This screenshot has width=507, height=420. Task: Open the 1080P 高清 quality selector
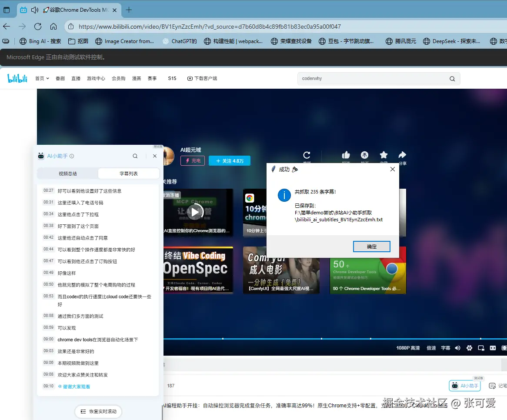click(x=408, y=348)
